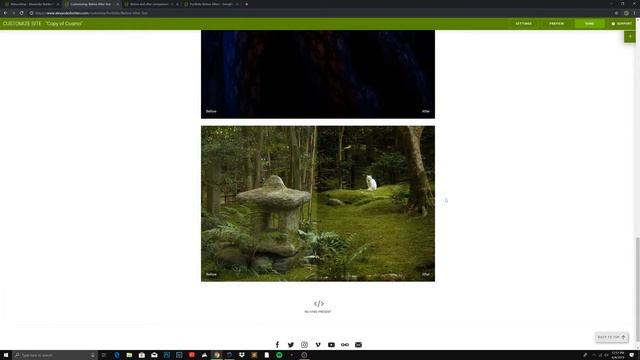Open the Mail app on the taskbar

[154, 355]
